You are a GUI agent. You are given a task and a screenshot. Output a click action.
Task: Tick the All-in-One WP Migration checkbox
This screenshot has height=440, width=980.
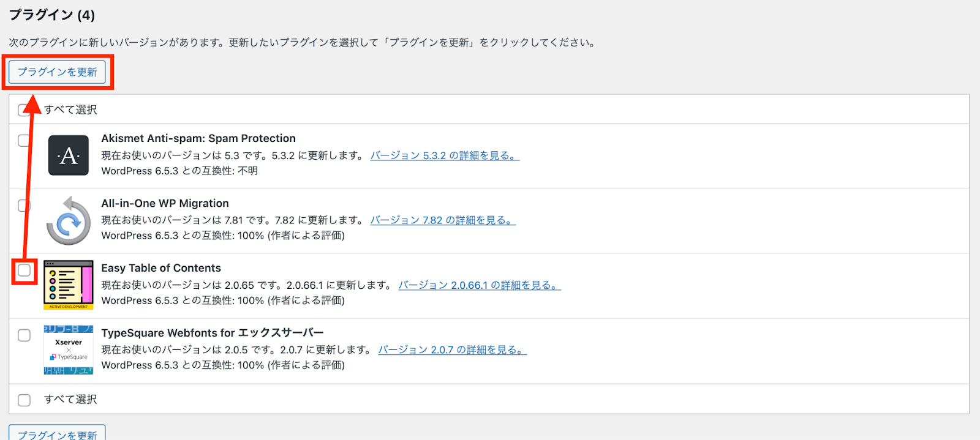pos(24,206)
